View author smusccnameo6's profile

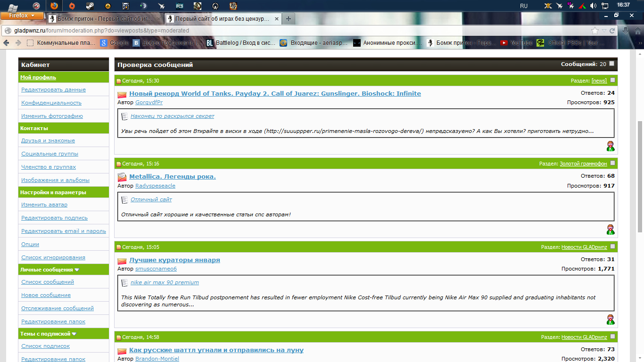[156, 269]
